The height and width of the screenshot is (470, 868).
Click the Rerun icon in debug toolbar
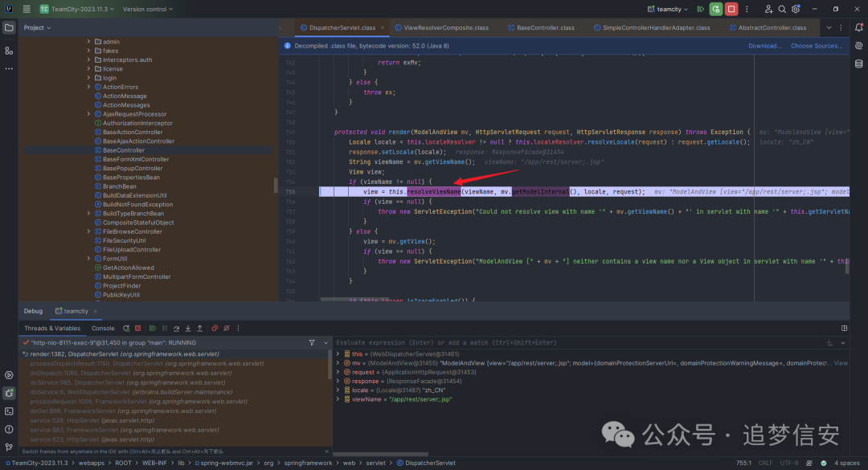point(126,329)
